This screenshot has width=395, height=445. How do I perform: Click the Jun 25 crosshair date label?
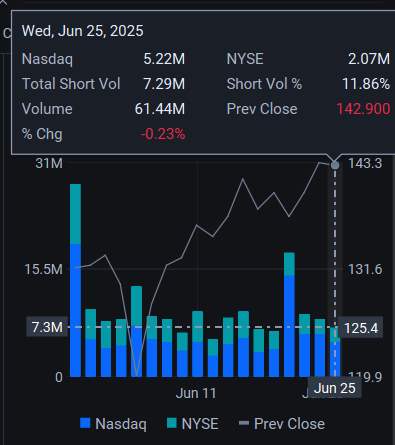pos(335,388)
